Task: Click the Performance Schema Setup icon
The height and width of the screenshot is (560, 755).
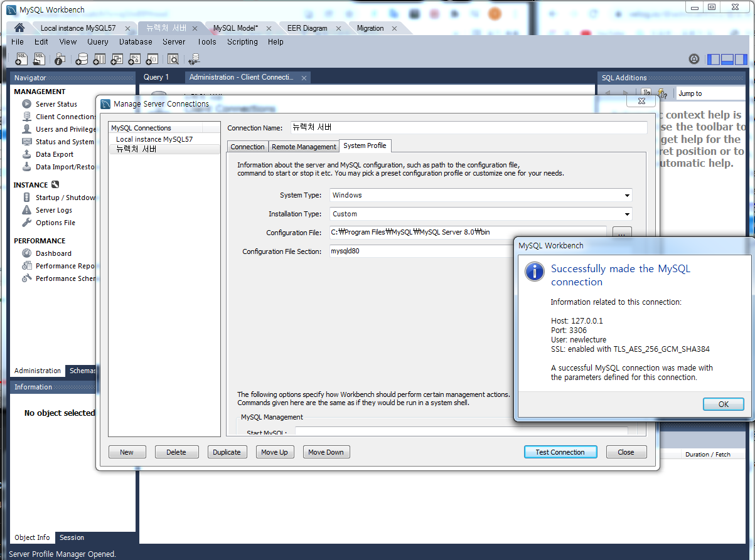Action: pos(26,278)
